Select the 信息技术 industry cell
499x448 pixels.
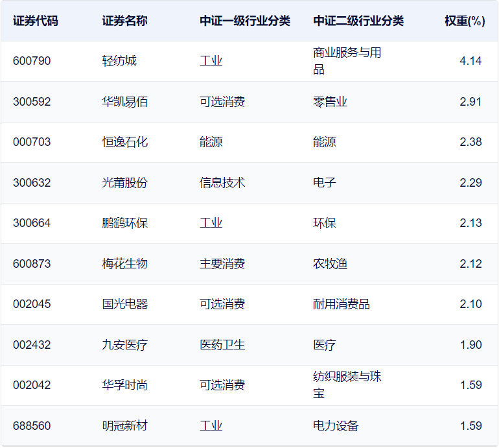[222, 183]
